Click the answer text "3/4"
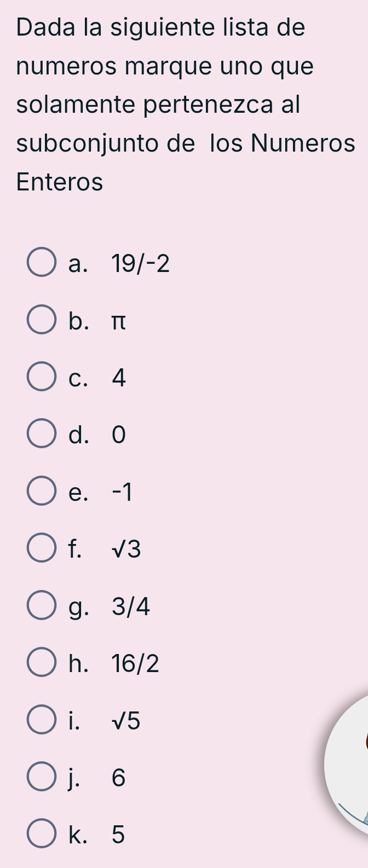Image resolution: width=368 pixels, height=868 pixels. (x=130, y=607)
